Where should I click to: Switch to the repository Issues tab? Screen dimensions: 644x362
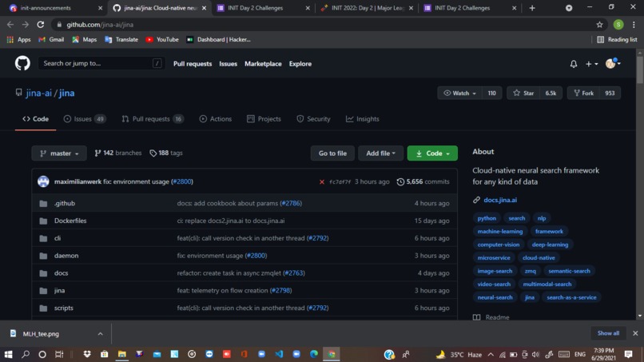coord(85,119)
